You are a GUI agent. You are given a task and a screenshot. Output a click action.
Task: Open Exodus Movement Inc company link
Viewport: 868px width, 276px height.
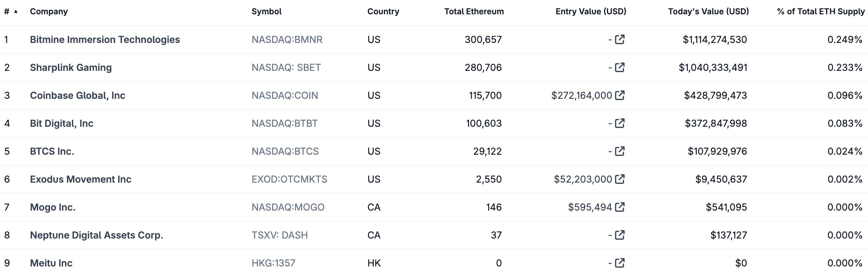click(81, 179)
